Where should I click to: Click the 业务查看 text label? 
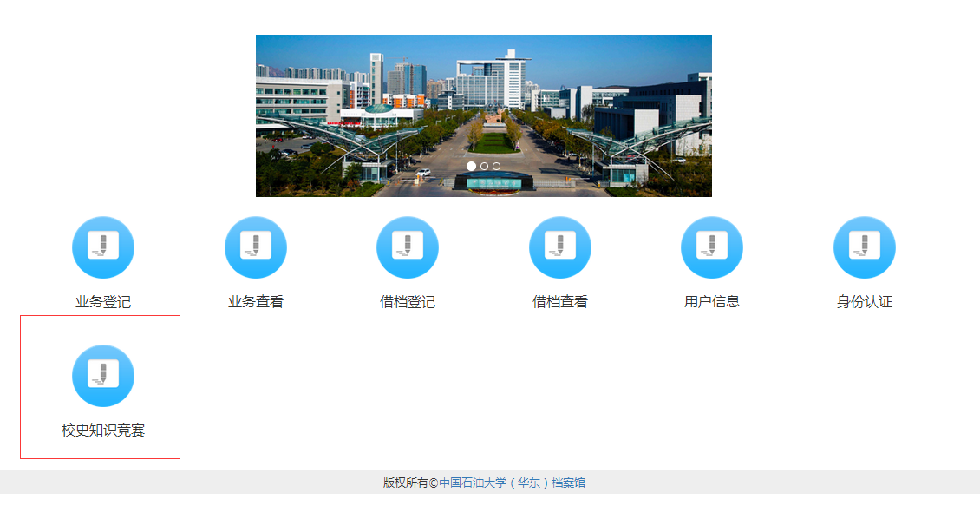click(x=256, y=302)
